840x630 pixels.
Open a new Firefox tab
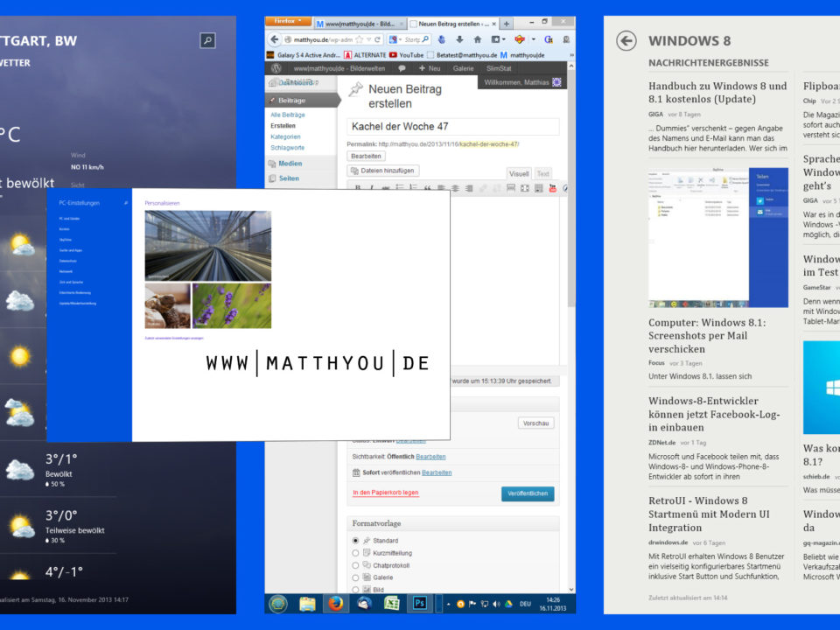(x=506, y=24)
